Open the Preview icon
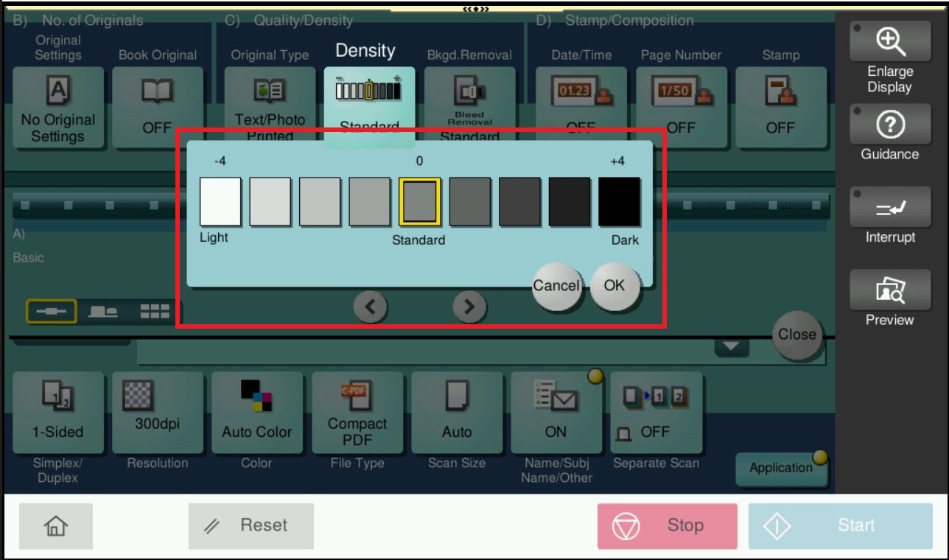 tap(889, 293)
